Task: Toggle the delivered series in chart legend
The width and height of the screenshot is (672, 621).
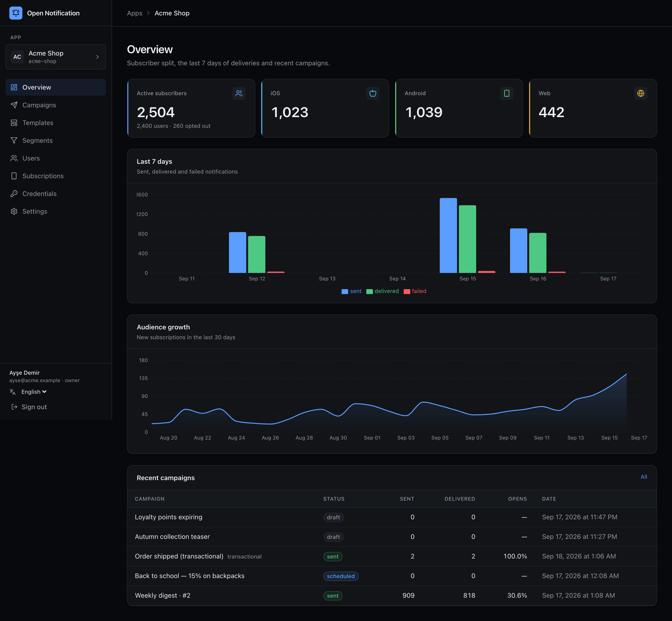Action: [383, 291]
